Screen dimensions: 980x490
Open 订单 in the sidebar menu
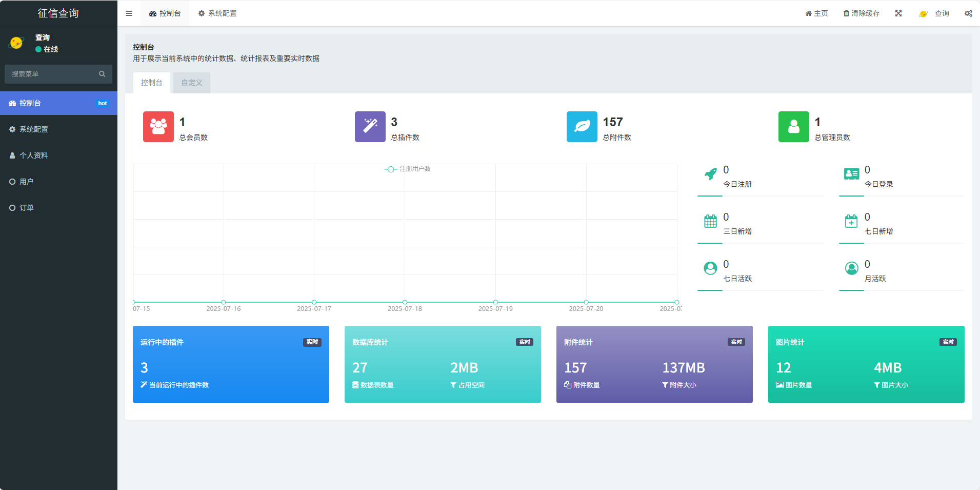coord(58,208)
